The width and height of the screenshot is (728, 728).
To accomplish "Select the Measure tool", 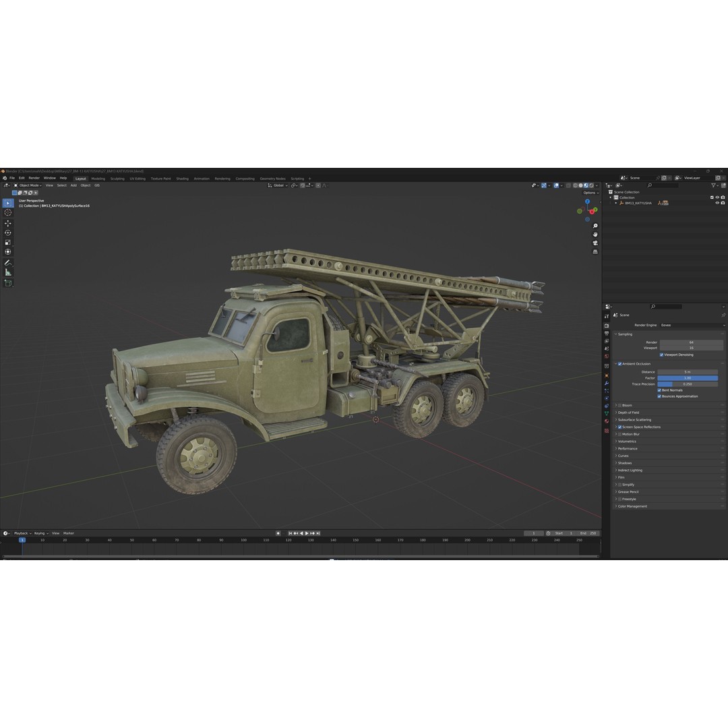I will pos(8,272).
